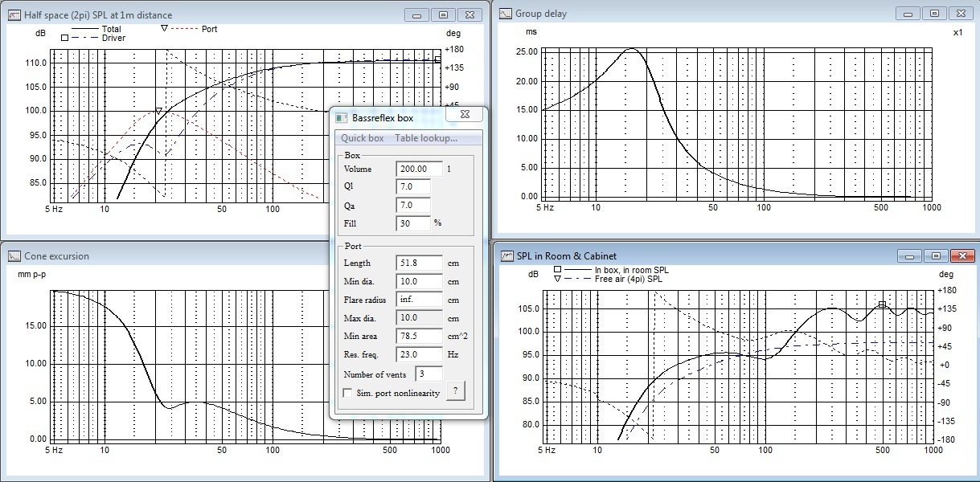Click the SPL in Room & Cabinet window icon

pyautogui.click(x=506, y=255)
